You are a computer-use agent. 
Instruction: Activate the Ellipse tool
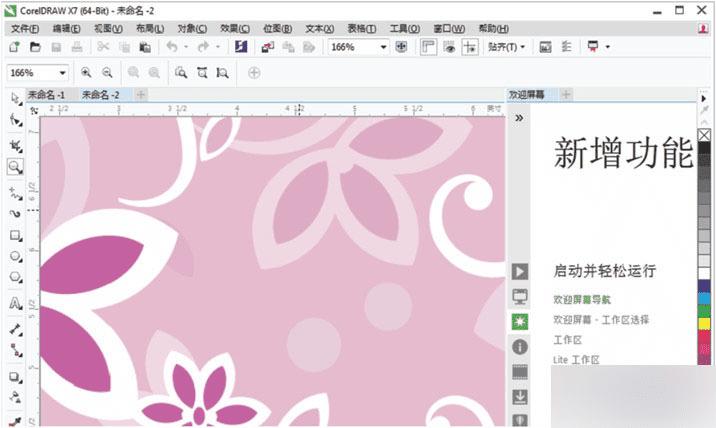coord(16,257)
